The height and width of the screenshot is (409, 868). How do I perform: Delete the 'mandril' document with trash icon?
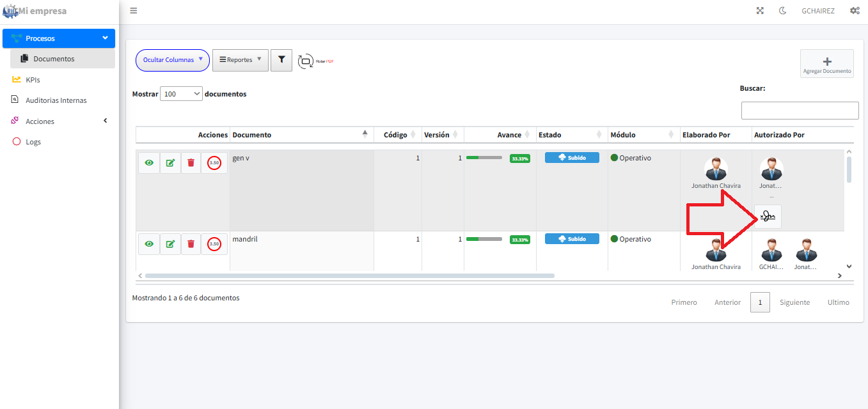[x=191, y=244]
